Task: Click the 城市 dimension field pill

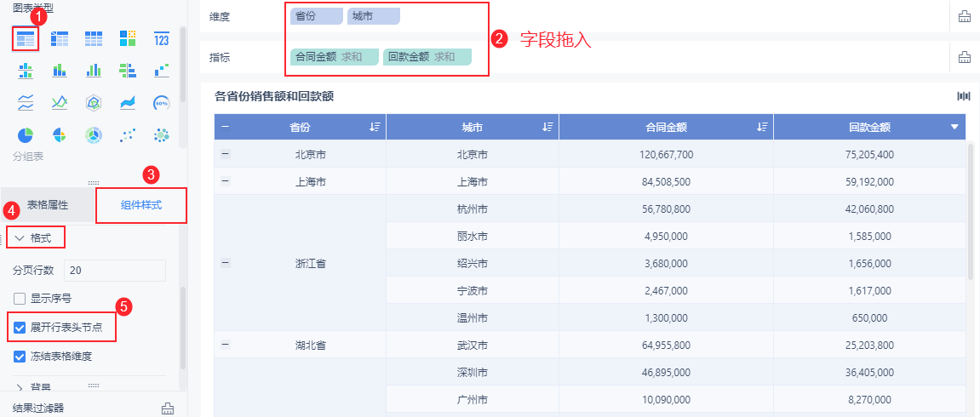Action: pyautogui.click(x=374, y=17)
